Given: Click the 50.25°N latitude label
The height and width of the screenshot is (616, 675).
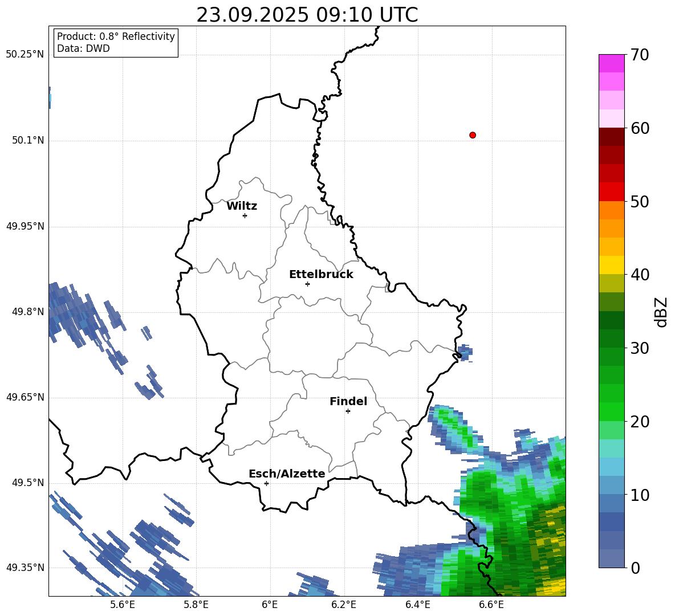Looking at the screenshot, I should tap(25, 55).
